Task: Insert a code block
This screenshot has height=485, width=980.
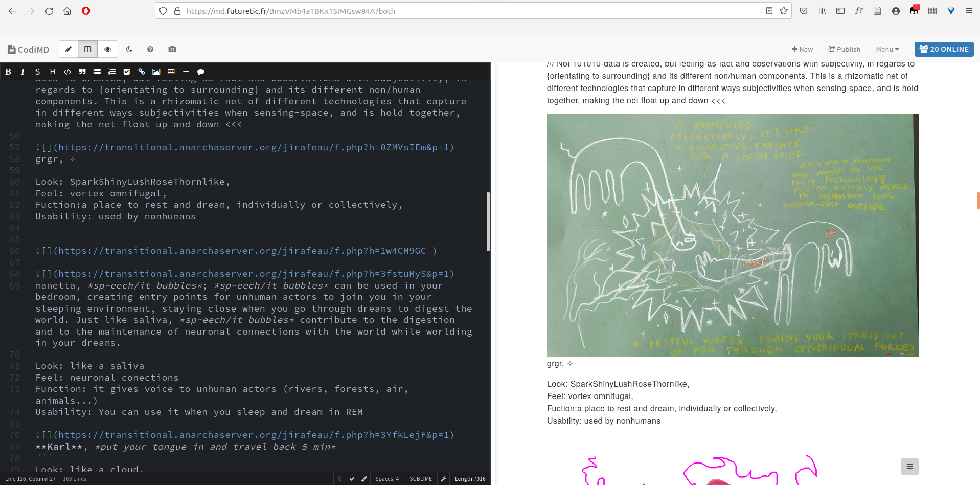Action: [x=67, y=72]
